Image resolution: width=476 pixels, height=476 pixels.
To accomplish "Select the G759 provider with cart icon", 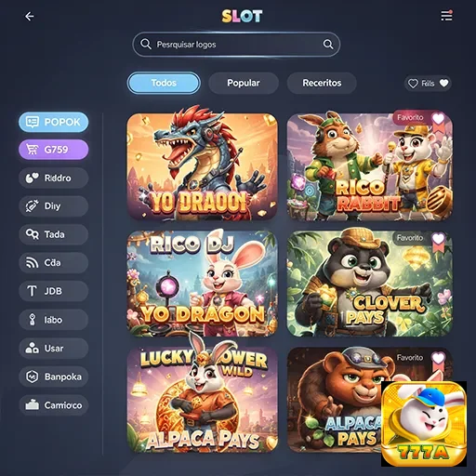I will coord(54,150).
